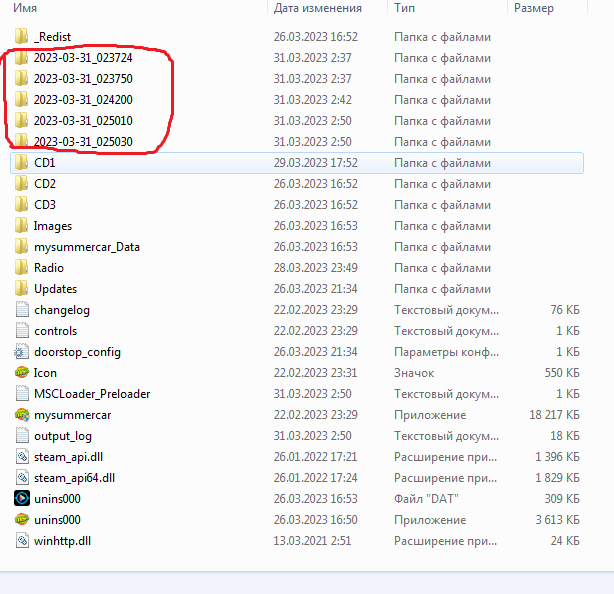The image size is (614, 594).
Task: Click the Updates folder icon
Action: [22, 289]
